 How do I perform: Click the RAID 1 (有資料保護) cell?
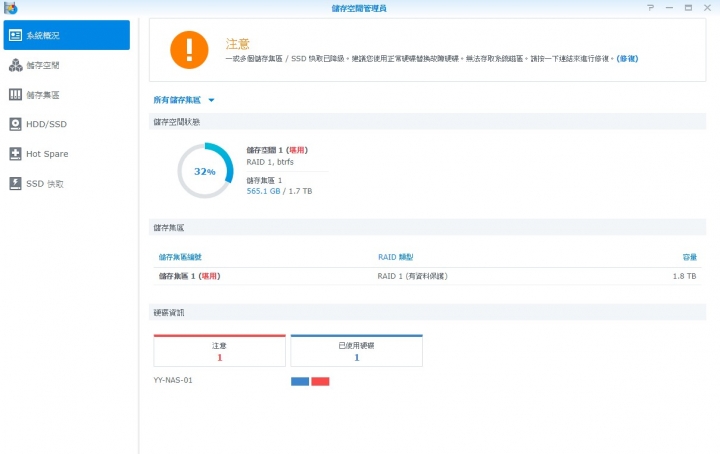tap(412, 276)
